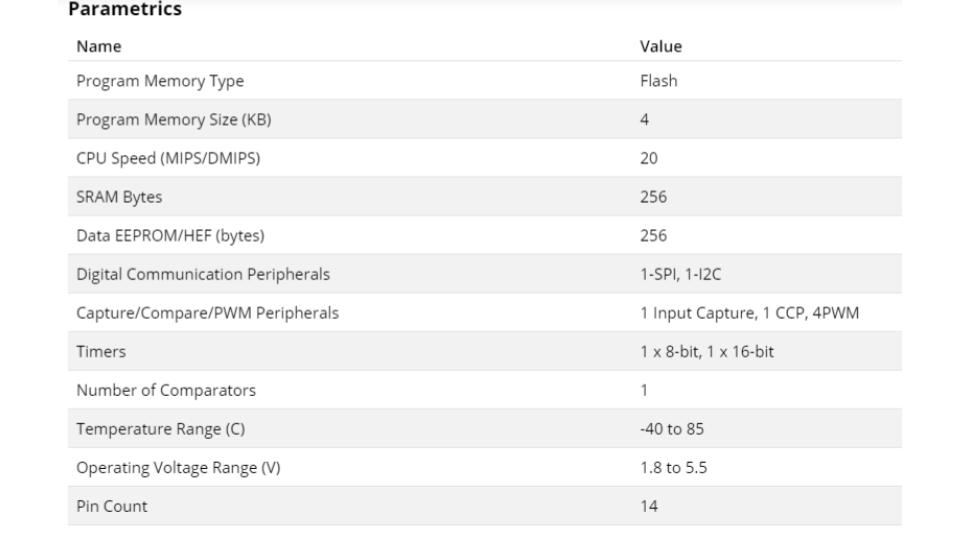The height and width of the screenshot is (540, 960).
Task: Click the CPU Speed (MIPS/DMIPS) label
Action: (x=168, y=158)
